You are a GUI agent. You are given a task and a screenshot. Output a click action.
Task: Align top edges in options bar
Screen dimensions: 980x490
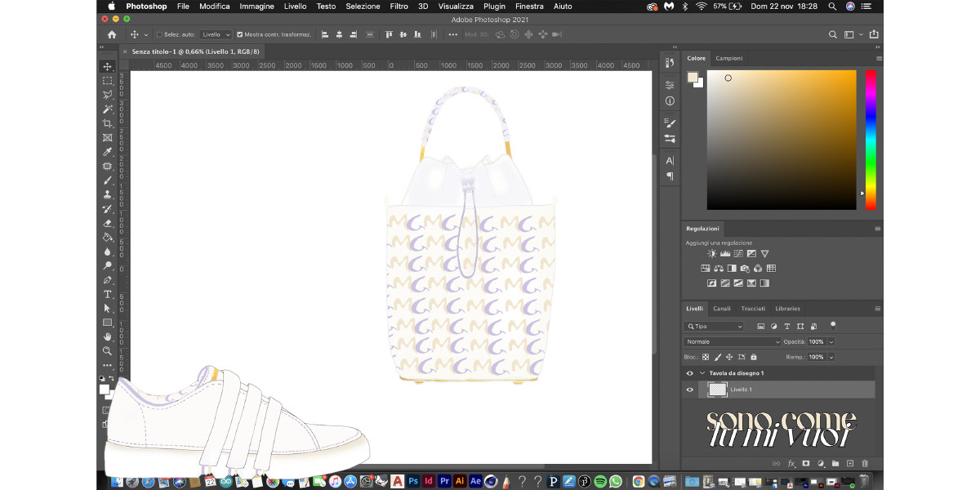pyautogui.click(x=389, y=35)
